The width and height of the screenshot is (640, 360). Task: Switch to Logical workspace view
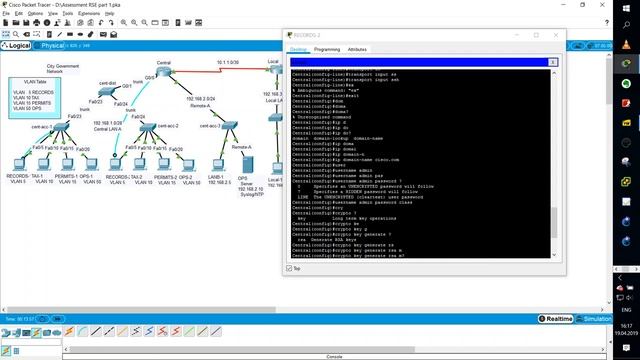tap(16, 45)
